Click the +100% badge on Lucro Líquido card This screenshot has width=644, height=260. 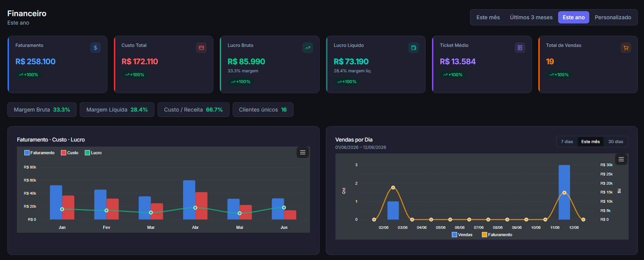click(347, 82)
